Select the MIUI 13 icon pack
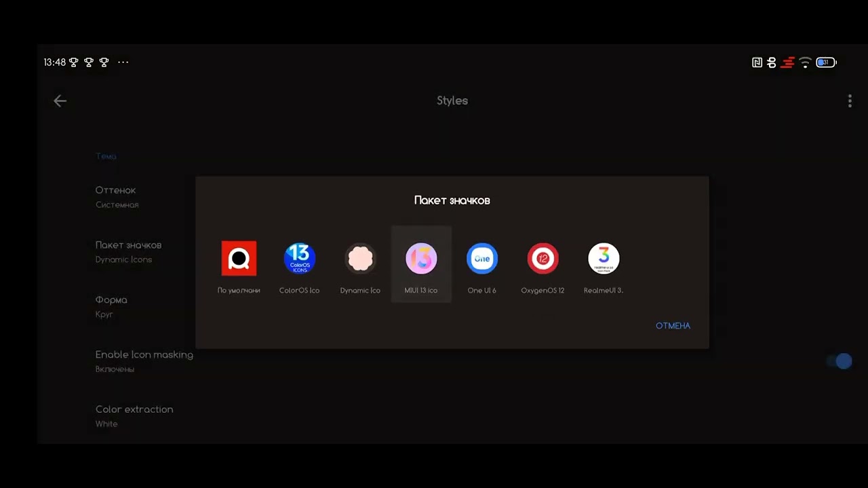Screen dimensions: 868x488 click(421, 264)
